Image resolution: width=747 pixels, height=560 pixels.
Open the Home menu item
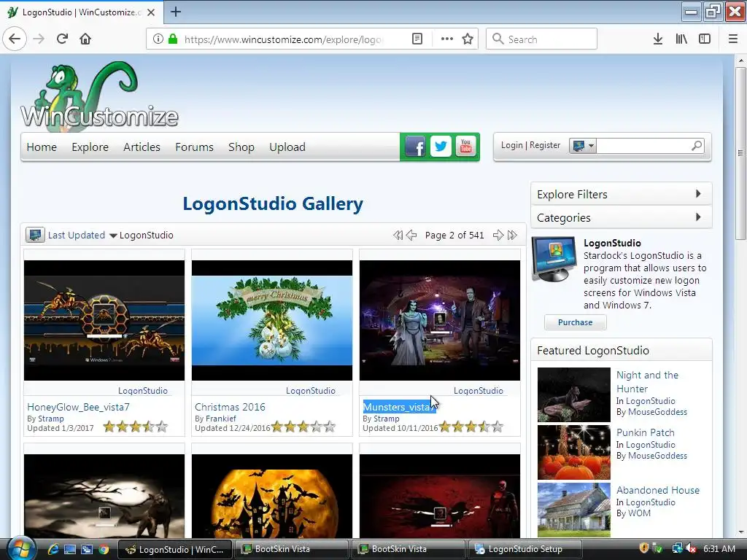pos(42,147)
